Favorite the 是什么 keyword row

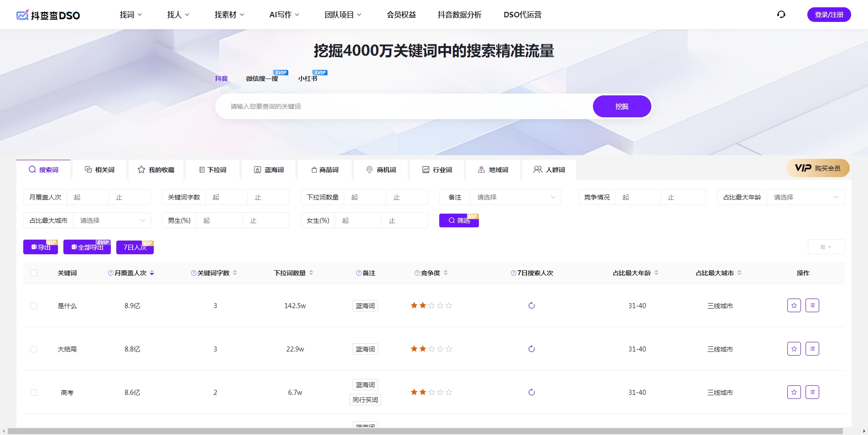794,305
